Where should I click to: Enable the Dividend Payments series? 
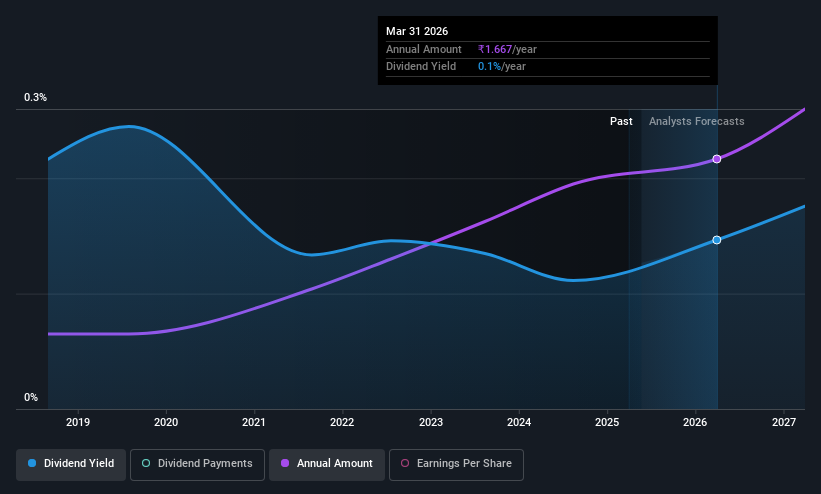[197, 464]
